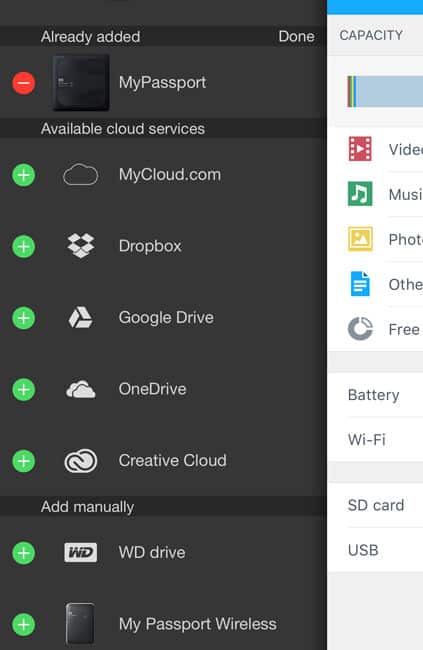
Task: Open the Battery row
Action: click(375, 395)
